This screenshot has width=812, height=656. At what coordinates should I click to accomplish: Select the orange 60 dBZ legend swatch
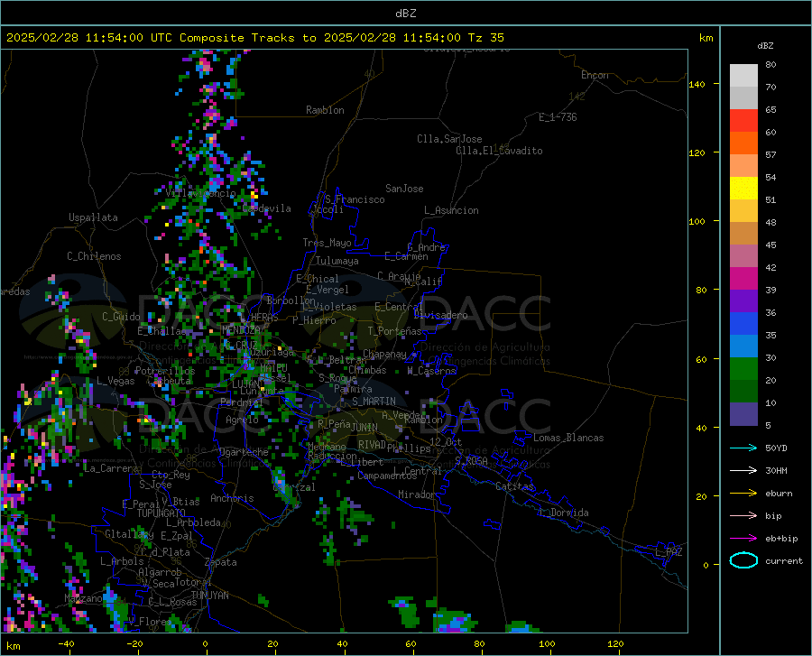pyautogui.click(x=743, y=143)
